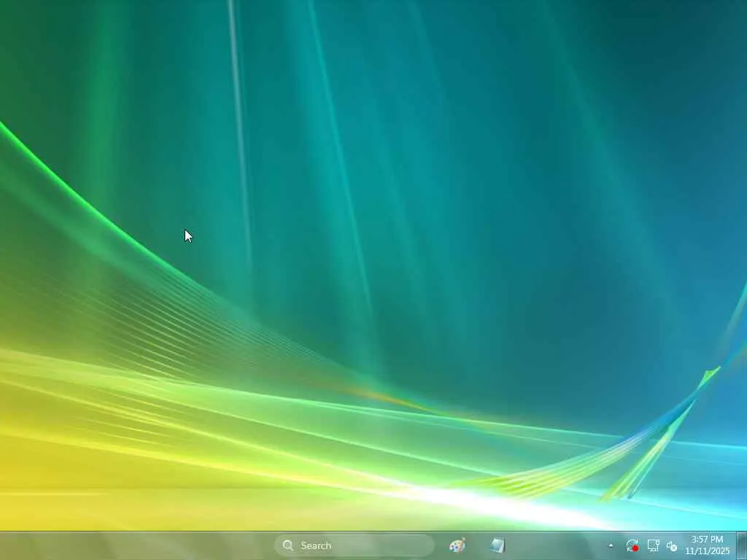The height and width of the screenshot is (560, 747).
Task: Expand hidden system tray icons arrow
Action: (x=611, y=545)
